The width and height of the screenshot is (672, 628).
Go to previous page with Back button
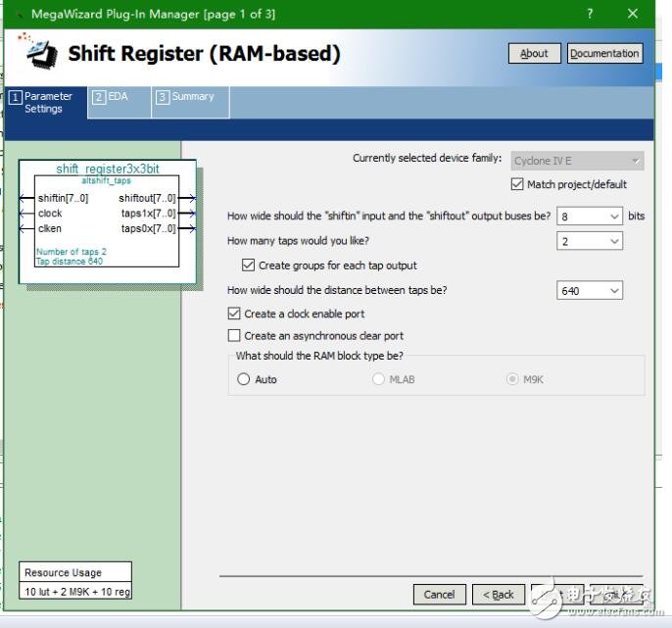coord(498,595)
